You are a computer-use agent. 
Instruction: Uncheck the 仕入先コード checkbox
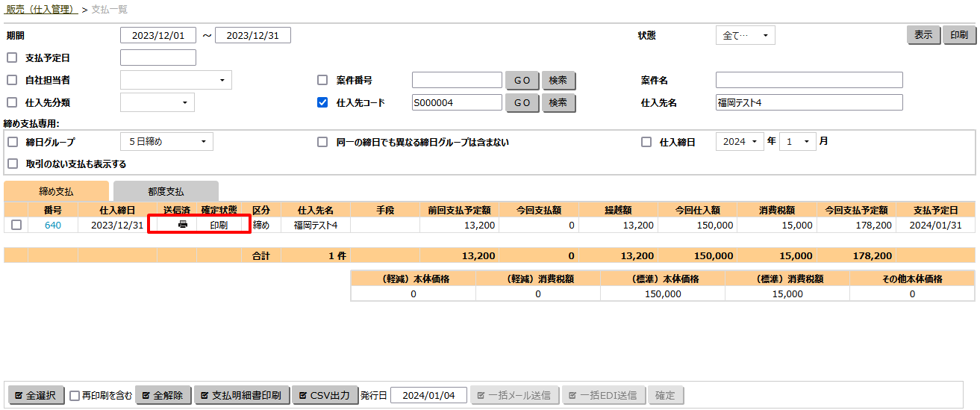[322, 102]
